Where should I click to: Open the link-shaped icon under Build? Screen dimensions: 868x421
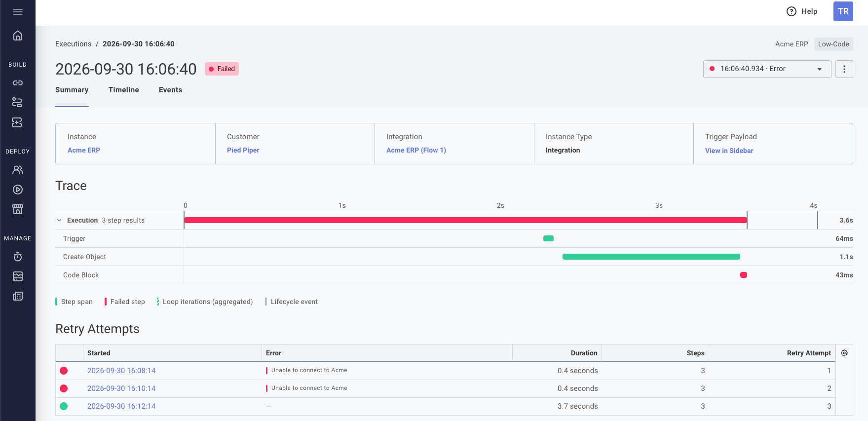pyautogui.click(x=18, y=83)
